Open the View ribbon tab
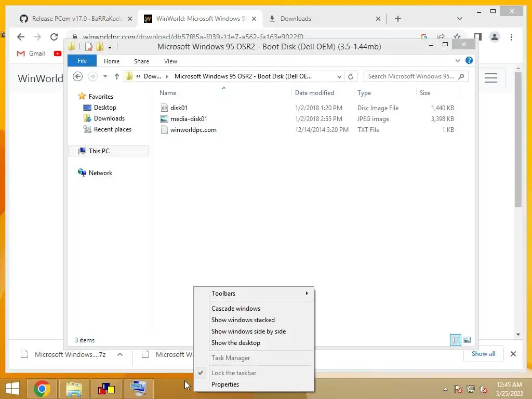This screenshot has height=399, width=532. (170, 61)
